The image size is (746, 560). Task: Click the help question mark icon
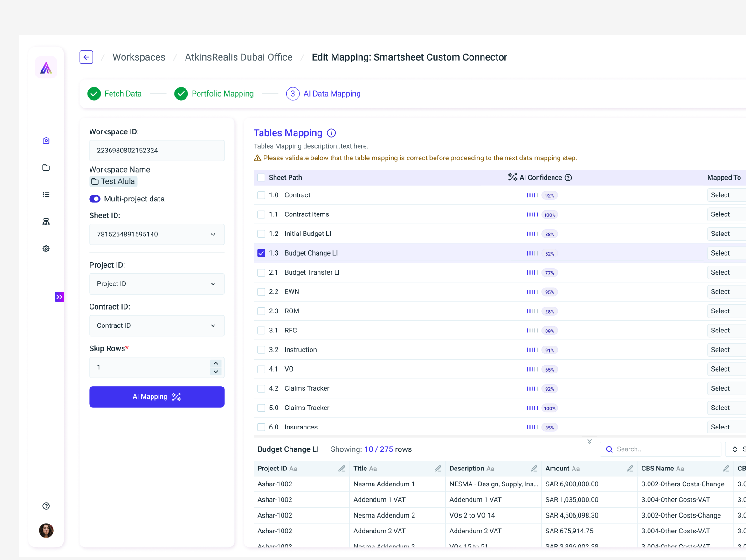pyautogui.click(x=46, y=505)
